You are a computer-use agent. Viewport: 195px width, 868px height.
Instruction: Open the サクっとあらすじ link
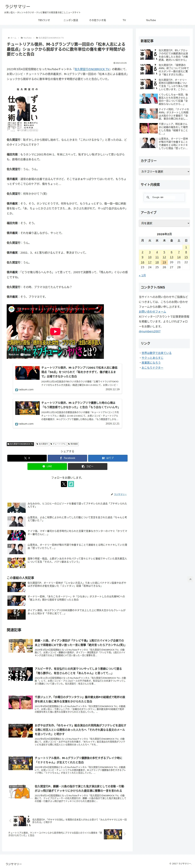152,358
